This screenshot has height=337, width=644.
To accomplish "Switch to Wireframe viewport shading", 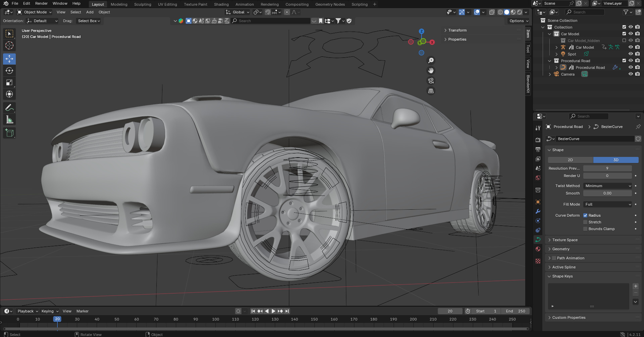I will tap(500, 12).
